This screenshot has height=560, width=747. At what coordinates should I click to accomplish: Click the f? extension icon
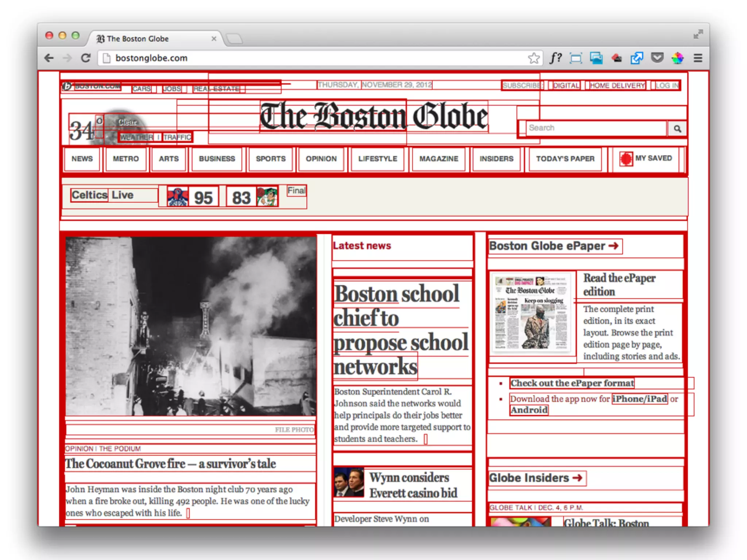(556, 58)
